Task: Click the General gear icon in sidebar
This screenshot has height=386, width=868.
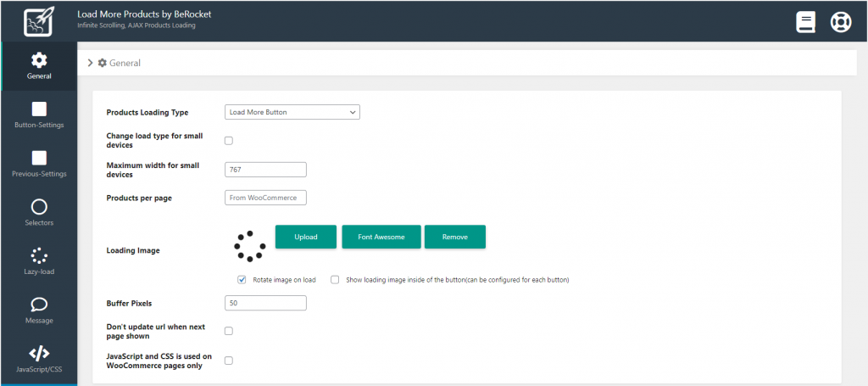Action: (39, 60)
